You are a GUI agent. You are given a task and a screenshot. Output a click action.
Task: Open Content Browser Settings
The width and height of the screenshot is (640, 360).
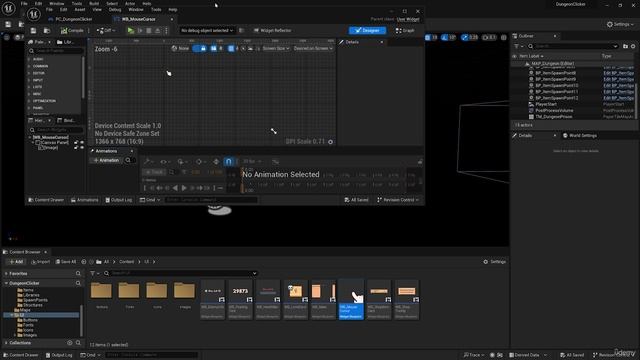[x=494, y=262]
